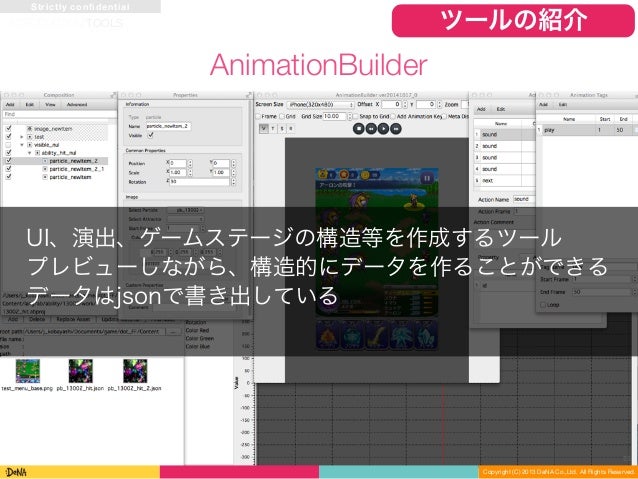Select test_menu_base.png thumbnail
Image resolution: width=638 pixels, height=479 pixels.
28,371
